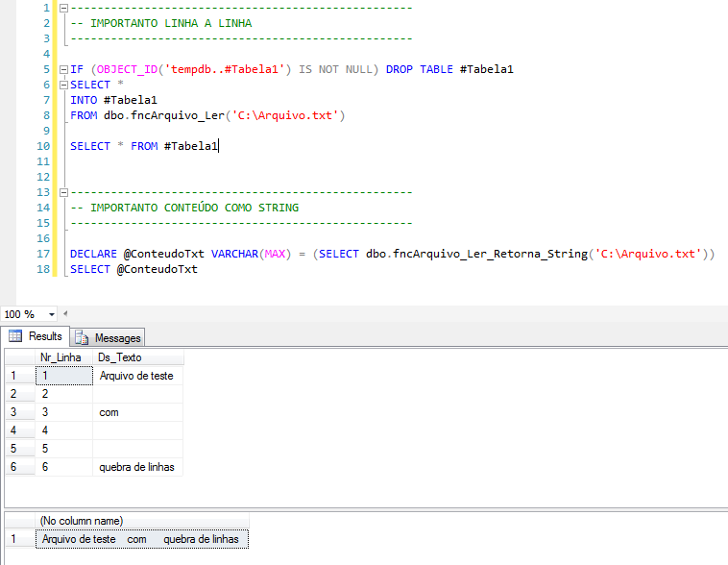Click line number 12 in the gutter
Viewport: 728px width, 565px height.
pos(43,177)
